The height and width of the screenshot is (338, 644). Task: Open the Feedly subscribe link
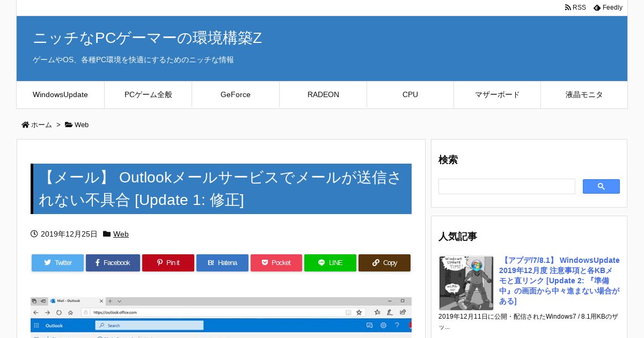click(608, 8)
